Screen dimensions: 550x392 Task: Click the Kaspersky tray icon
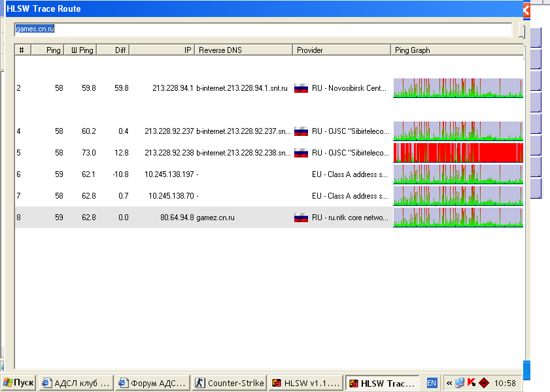click(x=472, y=383)
